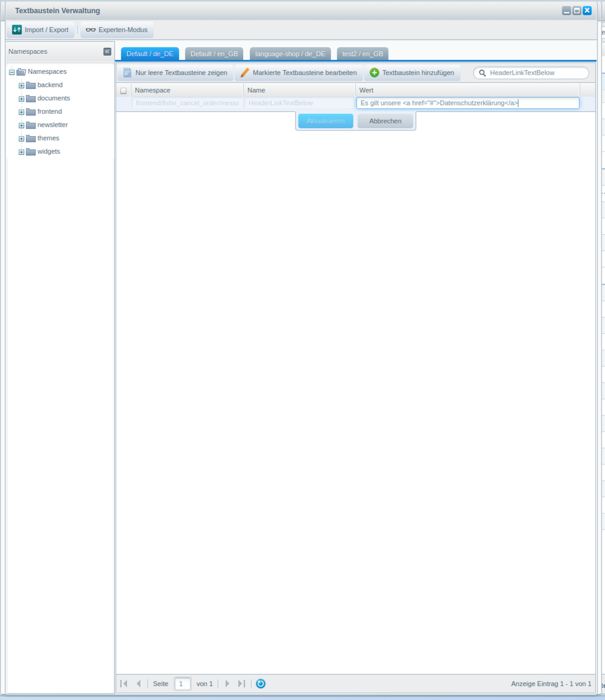Click the Anzeige Eintrag 1 - 1 von 1 status
Screen dimensions: 605x700
coord(551,683)
